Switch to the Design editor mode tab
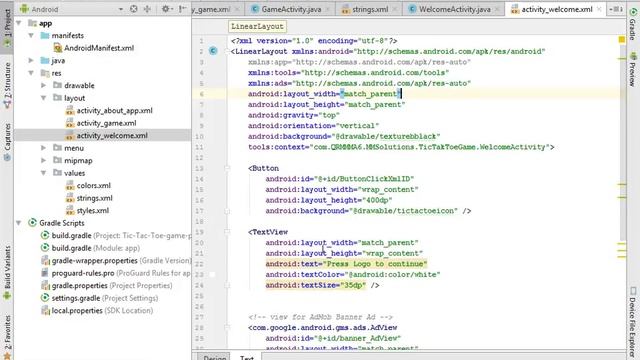This screenshot has width=640, height=360. click(215, 357)
